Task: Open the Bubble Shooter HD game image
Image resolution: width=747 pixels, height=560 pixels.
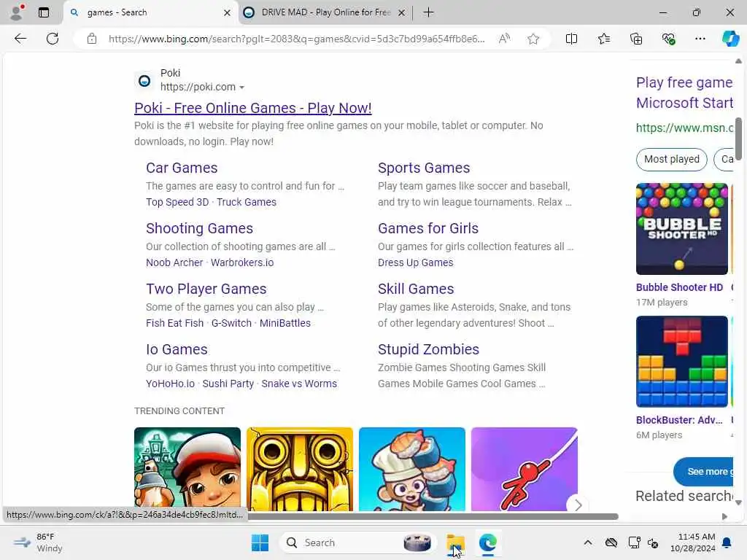Action: [x=682, y=228]
